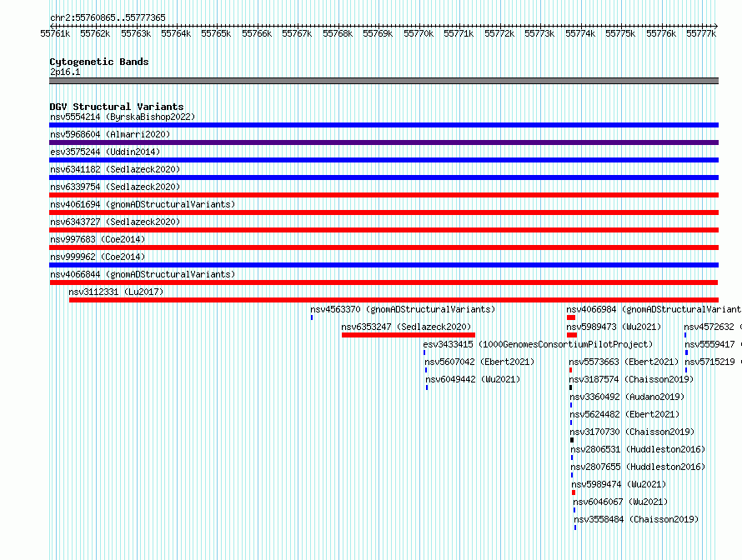This screenshot has height=560, width=742.
Task: Click variant label nsv2806531 (Huddleston2016)
Action: pyautogui.click(x=638, y=449)
